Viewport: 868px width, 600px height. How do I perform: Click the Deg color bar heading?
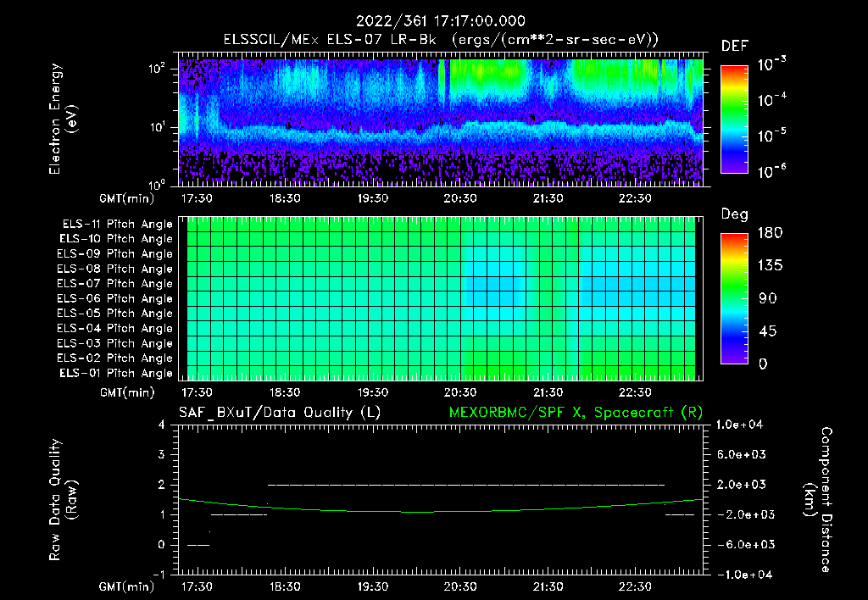tap(735, 214)
